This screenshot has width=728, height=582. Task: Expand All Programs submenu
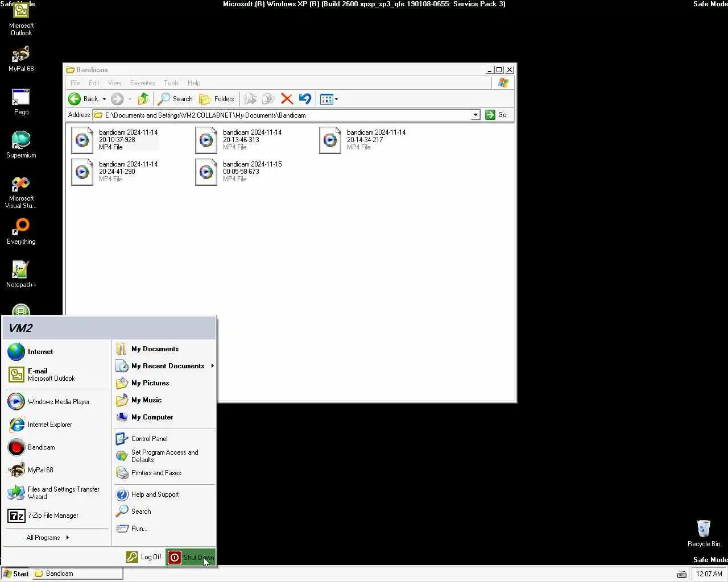pos(48,538)
